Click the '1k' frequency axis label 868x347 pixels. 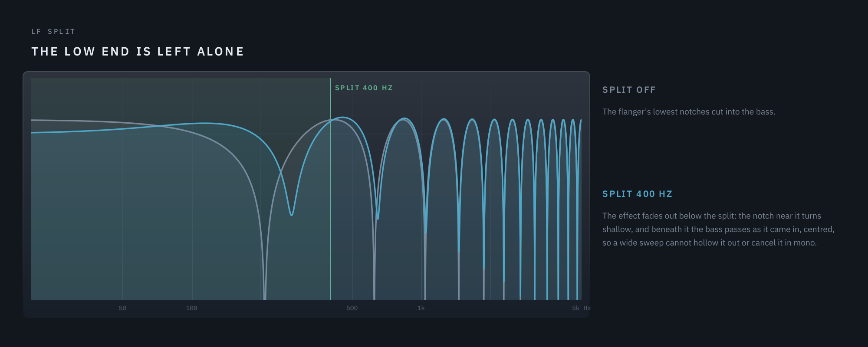point(421,308)
